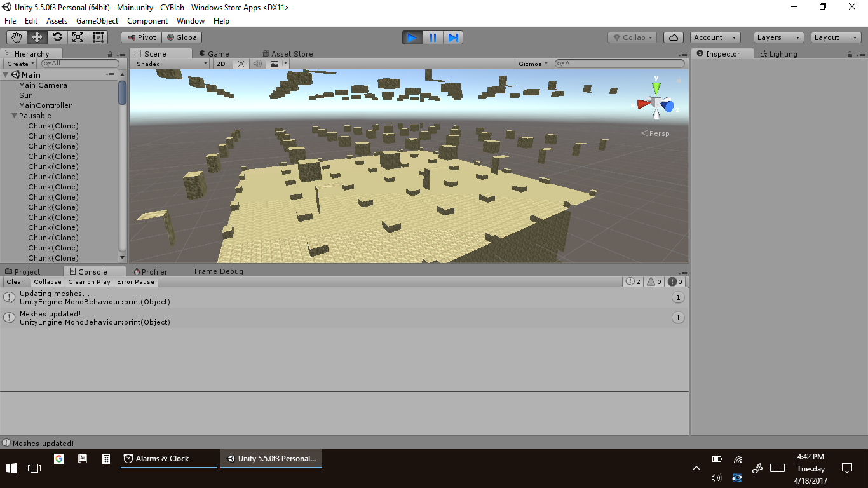Image resolution: width=868 pixels, height=488 pixels.
Task: Clear the console log
Action: click(x=15, y=281)
